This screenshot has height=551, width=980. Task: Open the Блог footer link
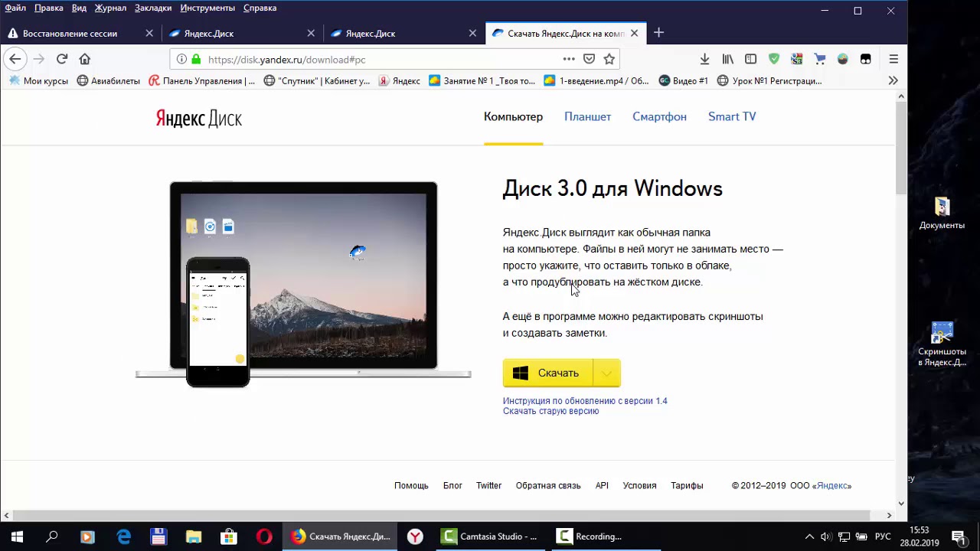(452, 485)
